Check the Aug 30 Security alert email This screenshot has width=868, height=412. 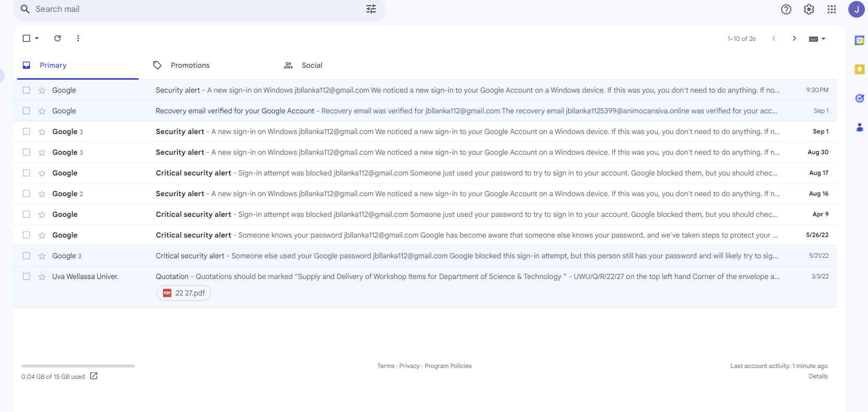pyautogui.click(x=26, y=152)
